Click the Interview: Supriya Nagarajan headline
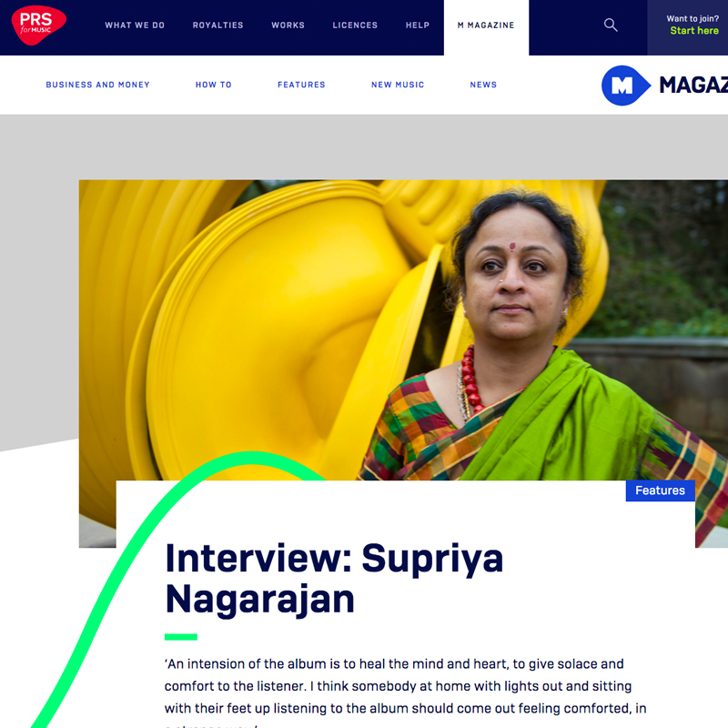The height and width of the screenshot is (728, 728). [x=334, y=579]
